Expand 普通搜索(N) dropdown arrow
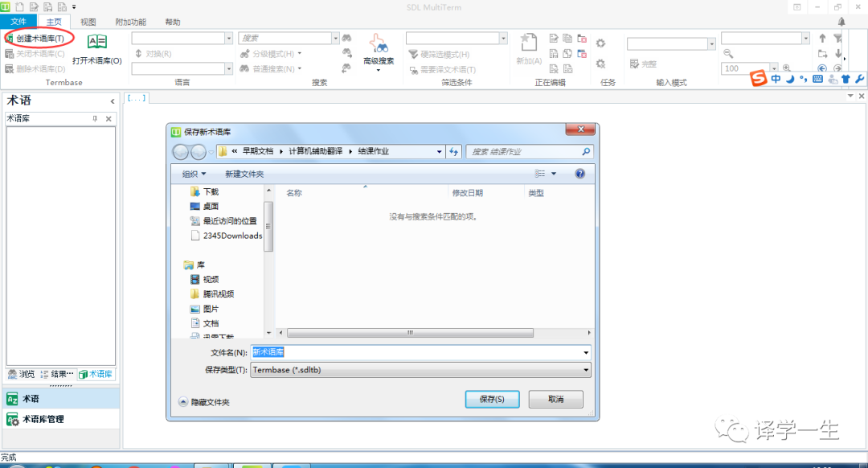 tap(300, 68)
